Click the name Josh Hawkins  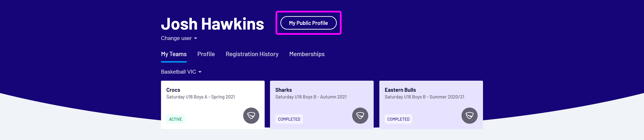[212, 23]
